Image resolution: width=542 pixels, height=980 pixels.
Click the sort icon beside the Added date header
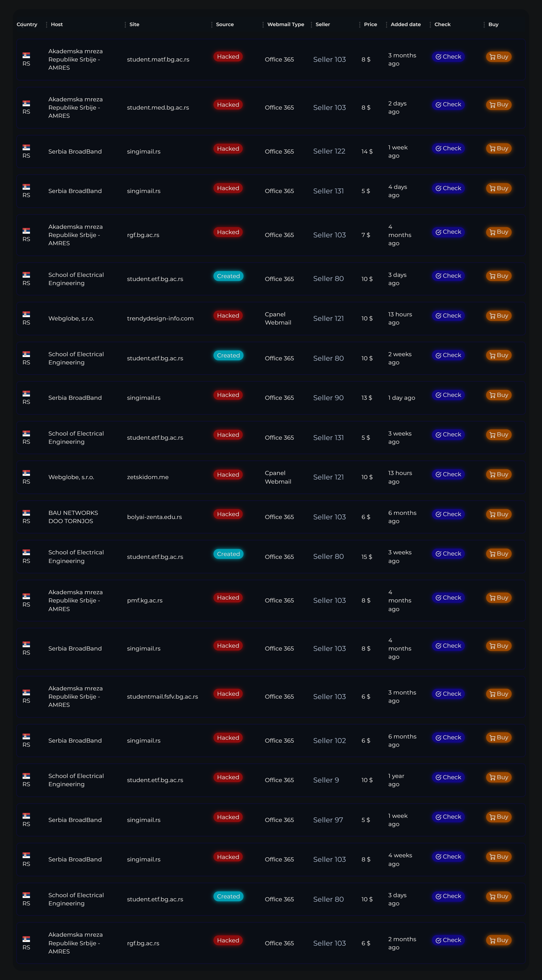tap(387, 25)
